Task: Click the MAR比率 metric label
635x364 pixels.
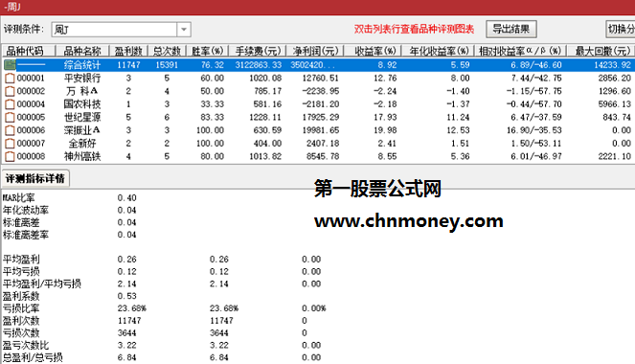Action: pos(18,198)
